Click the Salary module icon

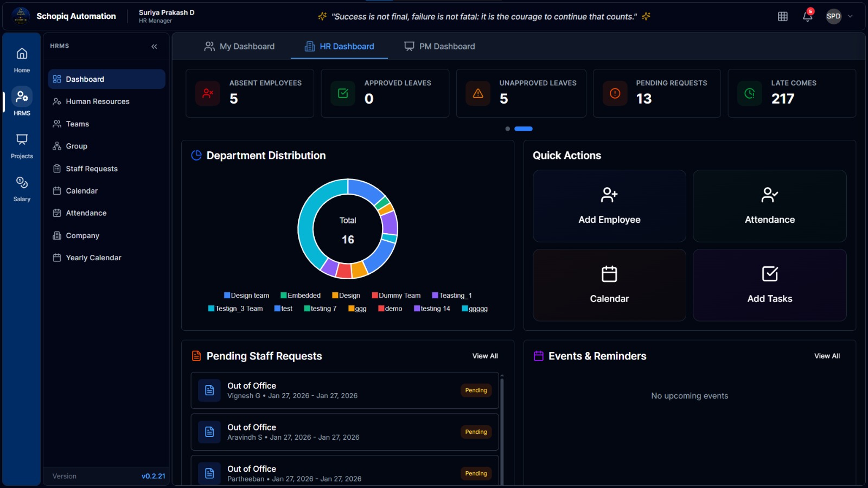pos(22,187)
